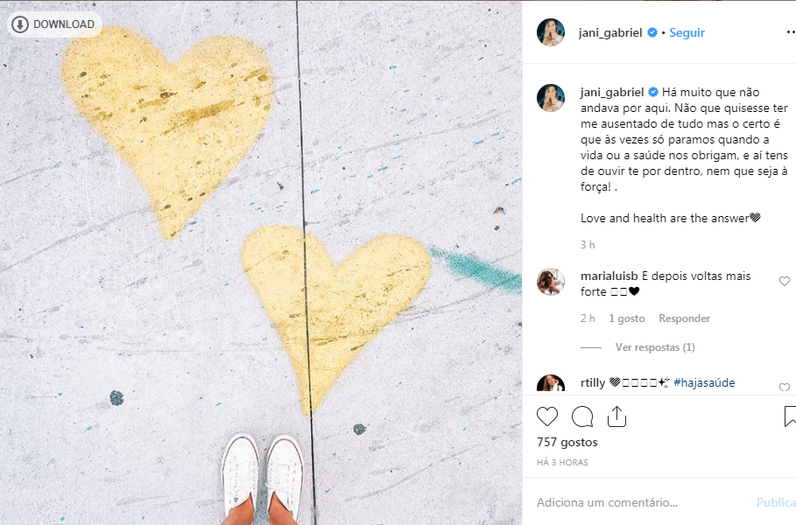The image size is (796, 525).
Task: Open the header jani_gabriel username link
Action: pyautogui.click(x=610, y=32)
